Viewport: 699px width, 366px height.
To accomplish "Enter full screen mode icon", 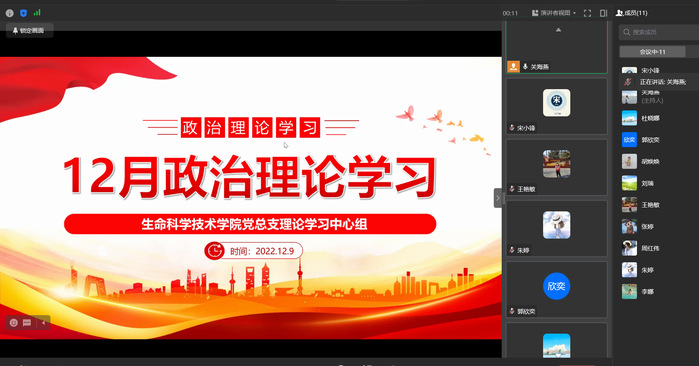I will pos(587,13).
